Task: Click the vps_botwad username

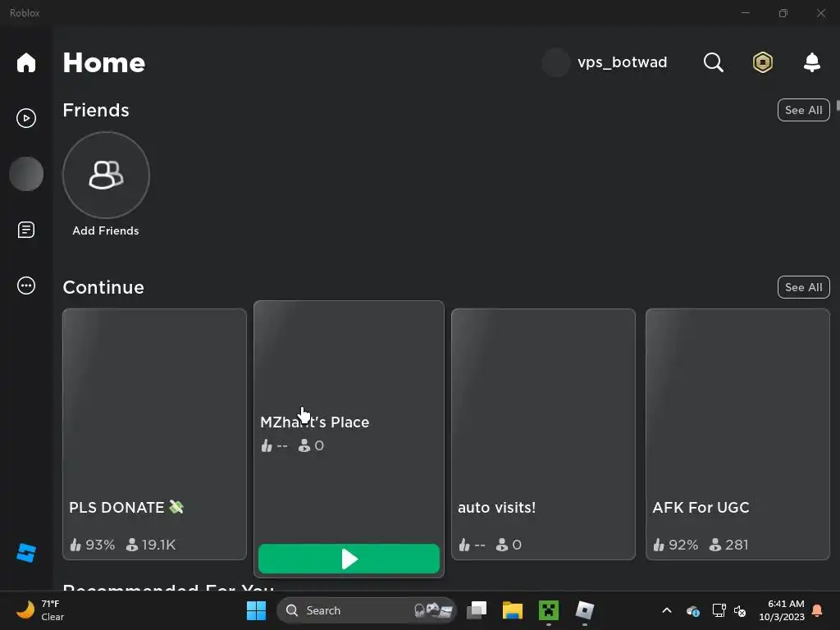Action: 622,62
